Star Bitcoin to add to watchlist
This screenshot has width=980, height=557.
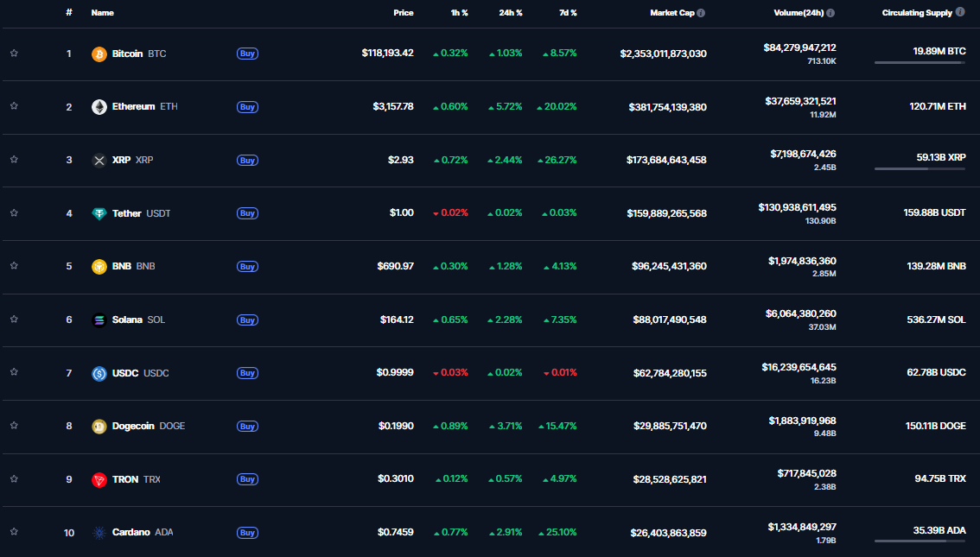[14, 54]
